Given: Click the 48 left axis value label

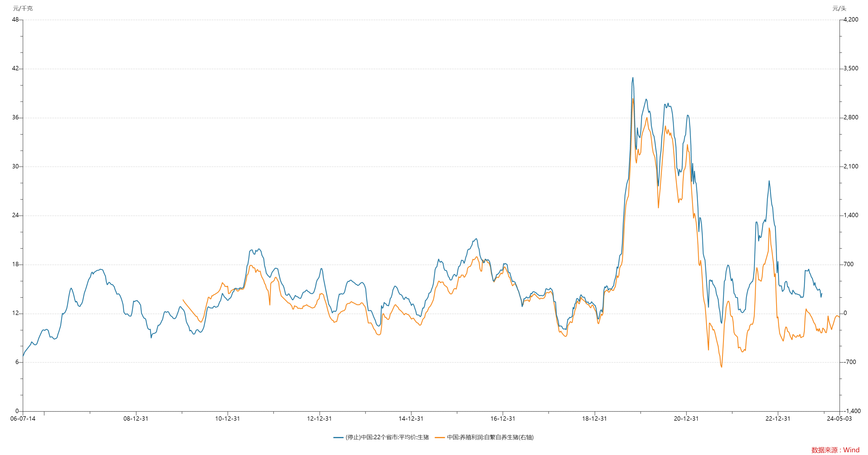Looking at the screenshot, I should pyautogui.click(x=15, y=20).
